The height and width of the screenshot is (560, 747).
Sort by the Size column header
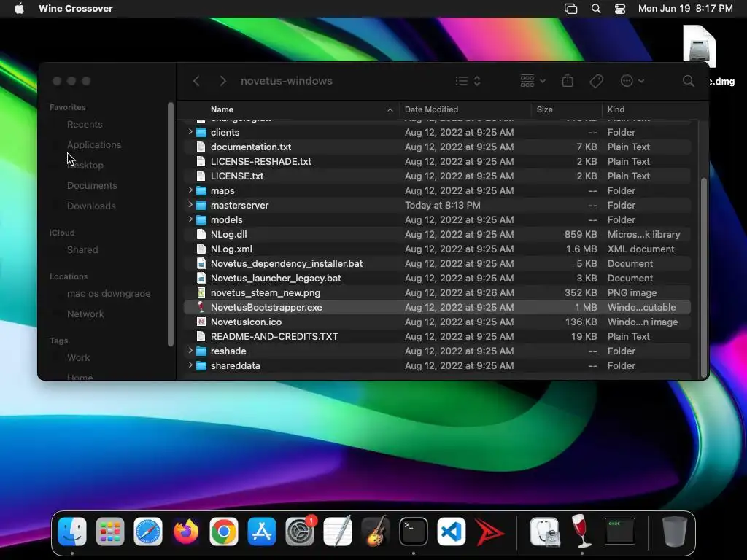[566, 109]
